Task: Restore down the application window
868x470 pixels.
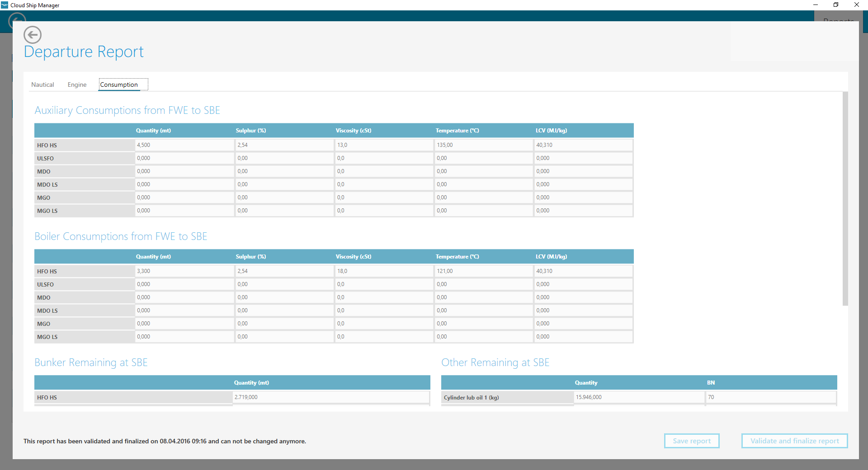Action: point(836,5)
